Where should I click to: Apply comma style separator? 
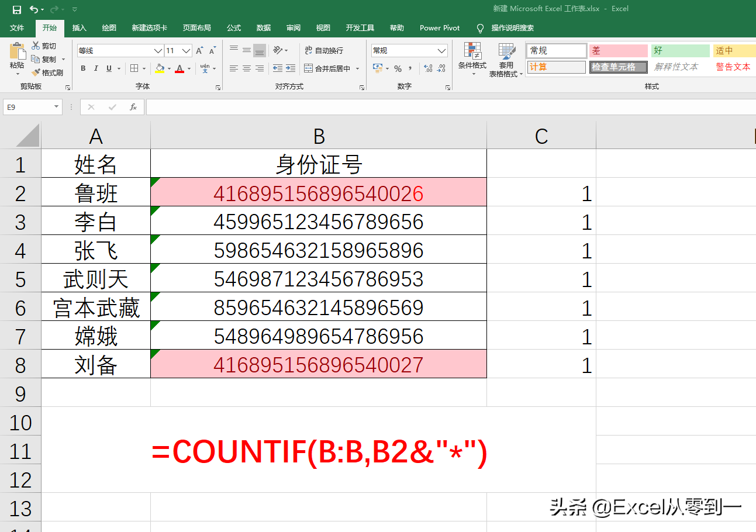tap(410, 68)
